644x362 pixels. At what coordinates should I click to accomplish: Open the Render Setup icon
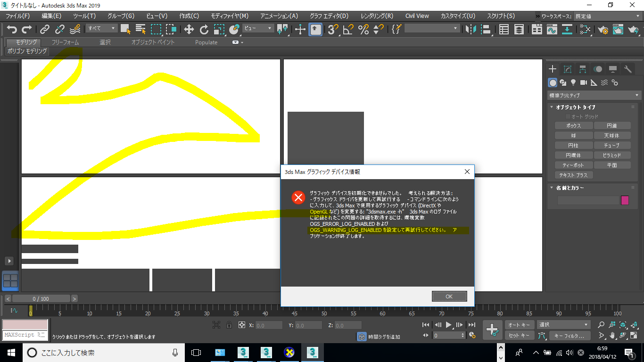click(603, 29)
